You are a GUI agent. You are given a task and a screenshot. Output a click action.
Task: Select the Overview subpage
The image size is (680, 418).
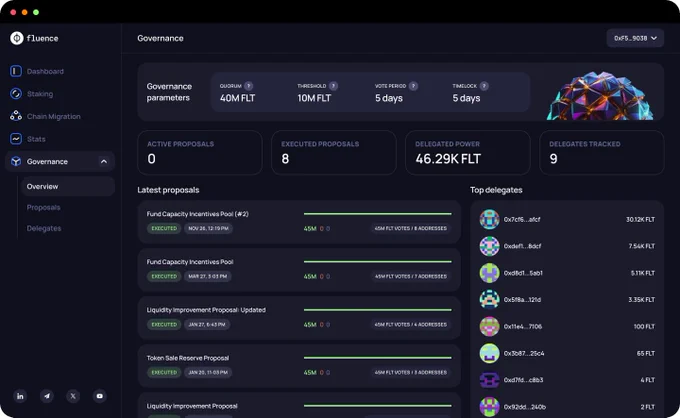tap(68, 186)
